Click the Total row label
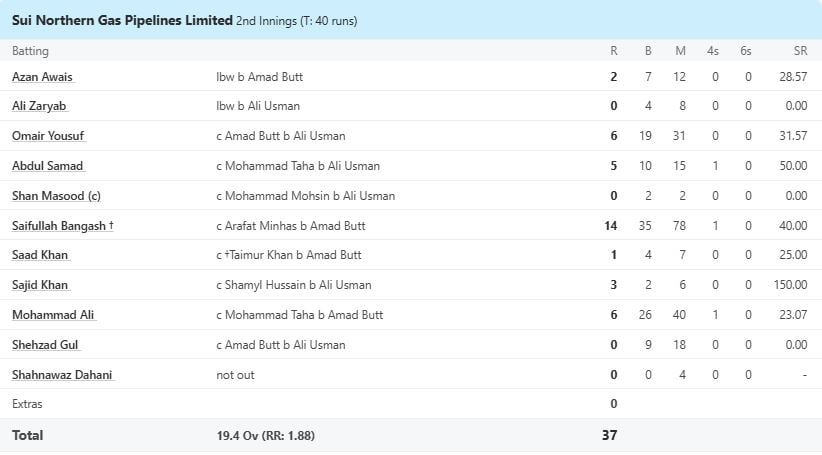The height and width of the screenshot is (455, 822). coord(27,436)
